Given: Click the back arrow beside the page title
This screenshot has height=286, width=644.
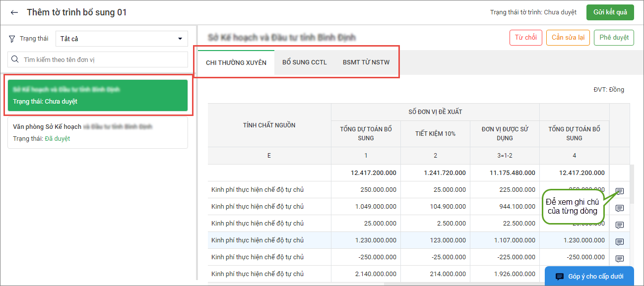Looking at the screenshot, I should tap(14, 12).
